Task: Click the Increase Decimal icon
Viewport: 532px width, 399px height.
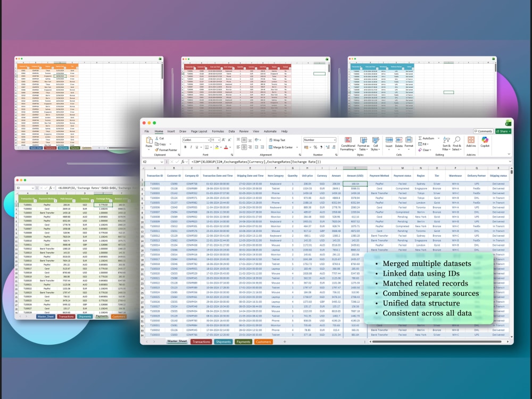Action: [327, 147]
